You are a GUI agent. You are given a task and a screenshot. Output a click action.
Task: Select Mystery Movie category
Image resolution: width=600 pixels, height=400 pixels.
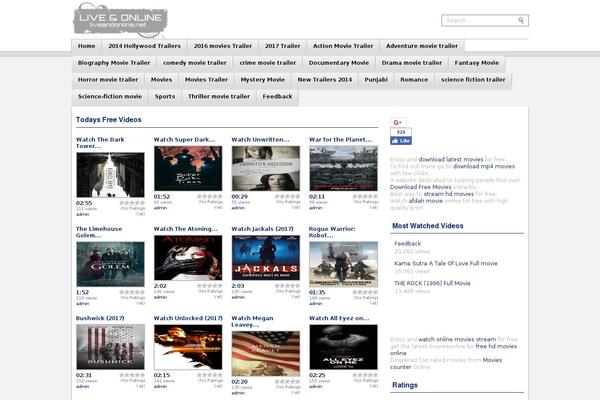point(262,80)
